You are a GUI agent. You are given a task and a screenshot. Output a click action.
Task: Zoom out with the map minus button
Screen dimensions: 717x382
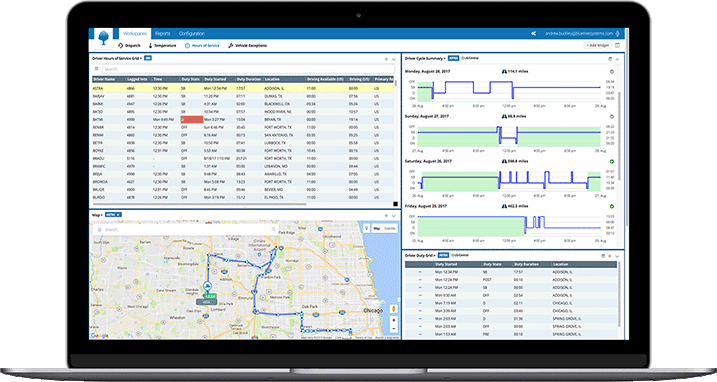[x=394, y=328]
